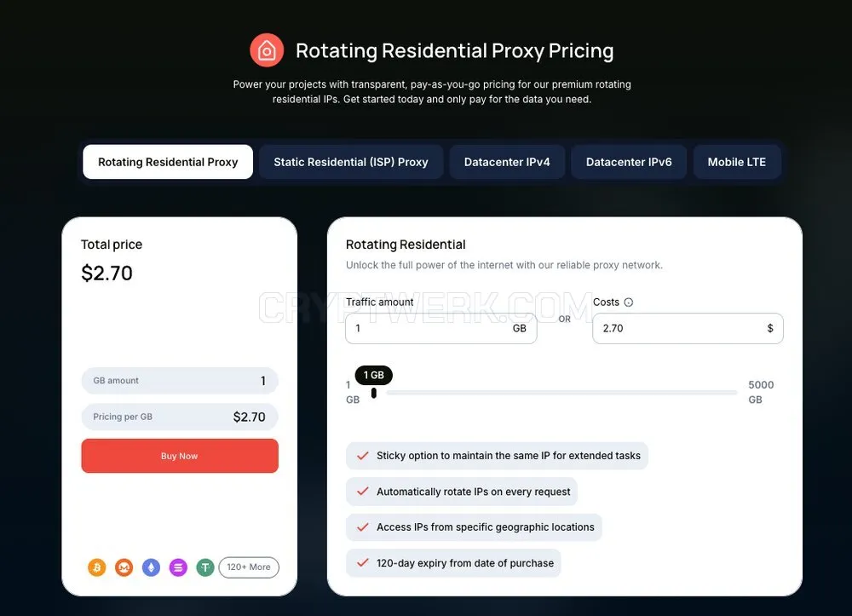Screen dimensions: 852x616
Task: Click the red house logo icon
Action: 267,50
